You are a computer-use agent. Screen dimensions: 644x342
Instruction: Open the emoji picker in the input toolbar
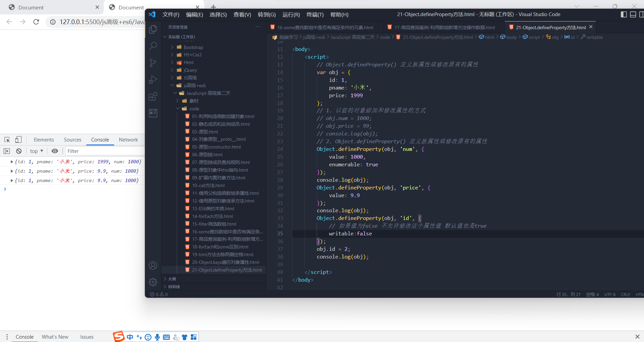click(148, 337)
